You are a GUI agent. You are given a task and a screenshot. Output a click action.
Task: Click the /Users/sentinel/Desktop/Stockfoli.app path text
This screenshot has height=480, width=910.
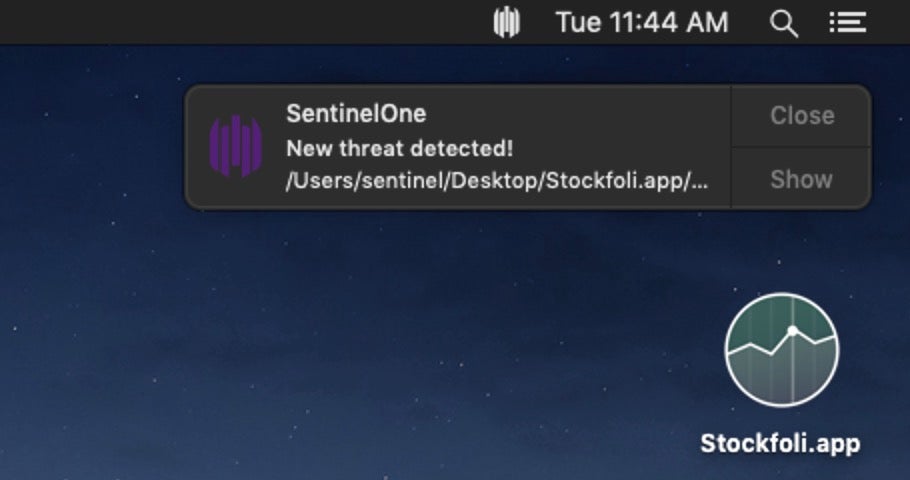pyautogui.click(x=497, y=182)
